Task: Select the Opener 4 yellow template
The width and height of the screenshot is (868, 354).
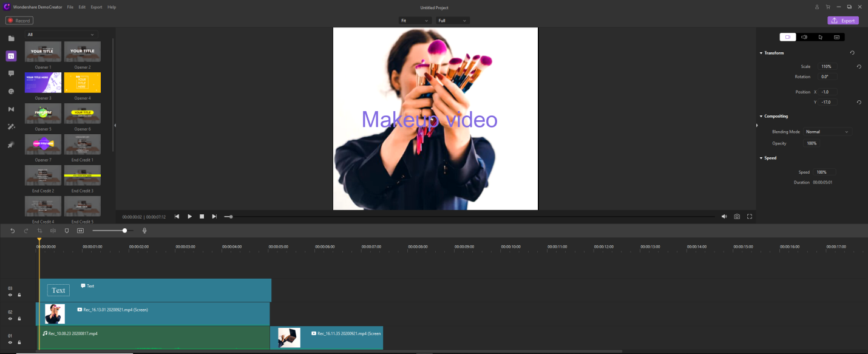Action: (x=83, y=82)
